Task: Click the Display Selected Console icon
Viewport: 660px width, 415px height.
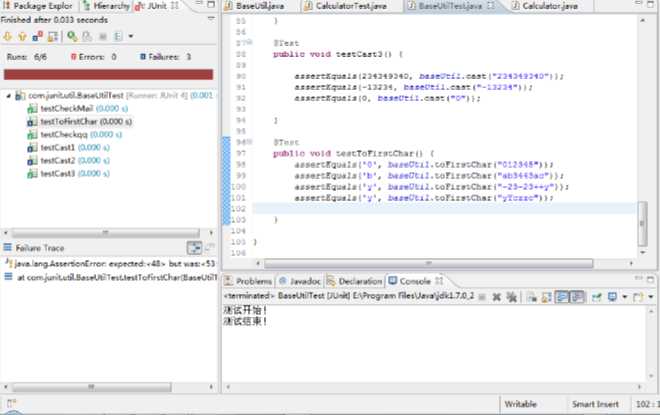Action: [x=612, y=297]
